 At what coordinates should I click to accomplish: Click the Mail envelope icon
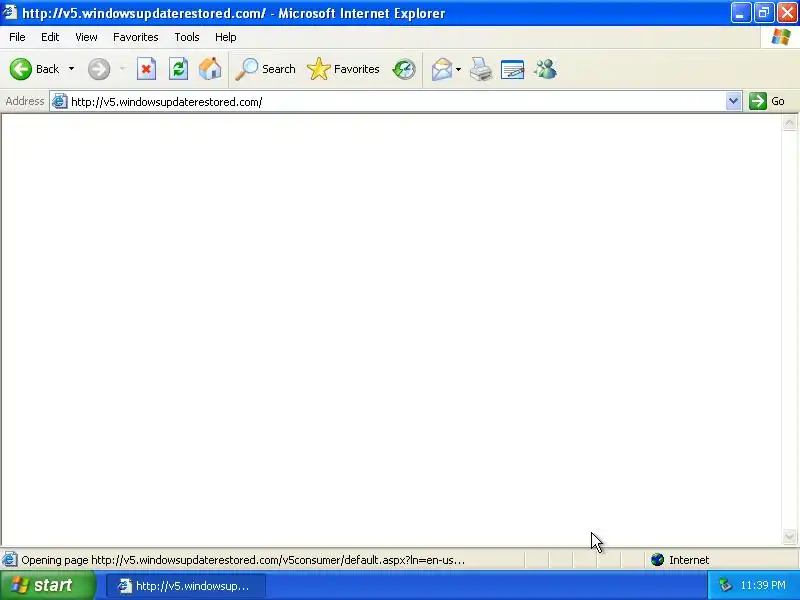click(x=442, y=69)
